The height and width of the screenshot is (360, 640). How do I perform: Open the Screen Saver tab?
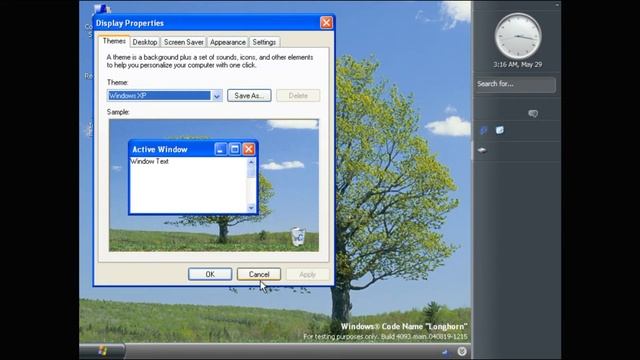(x=184, y=42)
